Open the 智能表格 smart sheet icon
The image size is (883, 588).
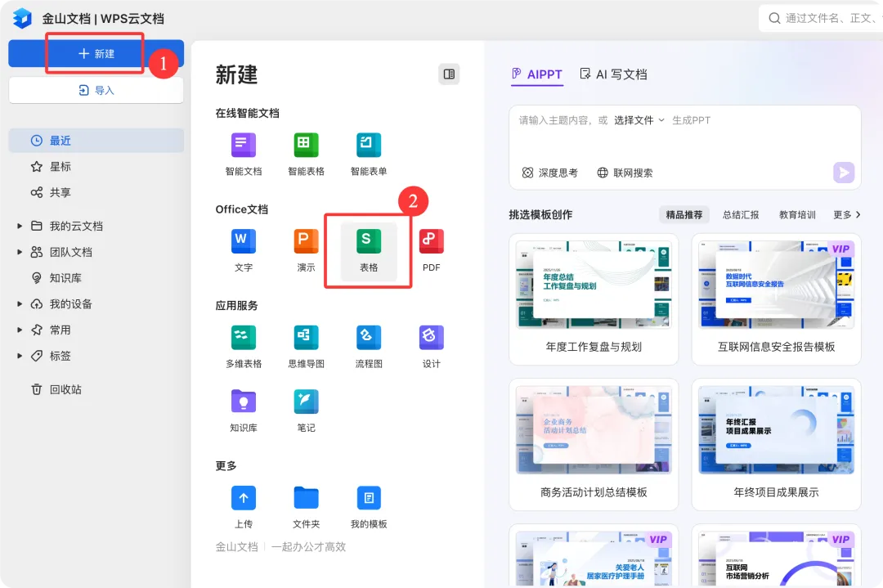coord(306,146)
